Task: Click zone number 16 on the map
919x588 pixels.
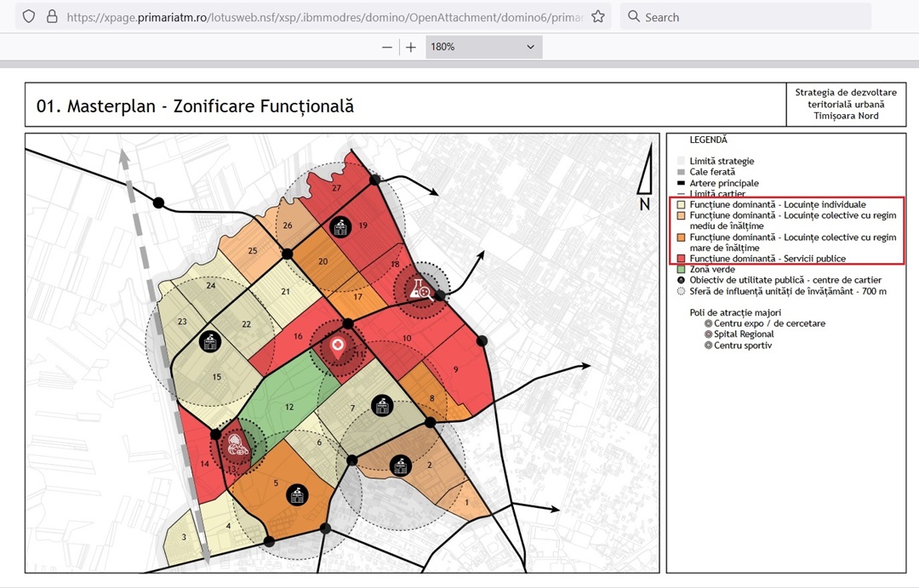Action: coord(299,336)
